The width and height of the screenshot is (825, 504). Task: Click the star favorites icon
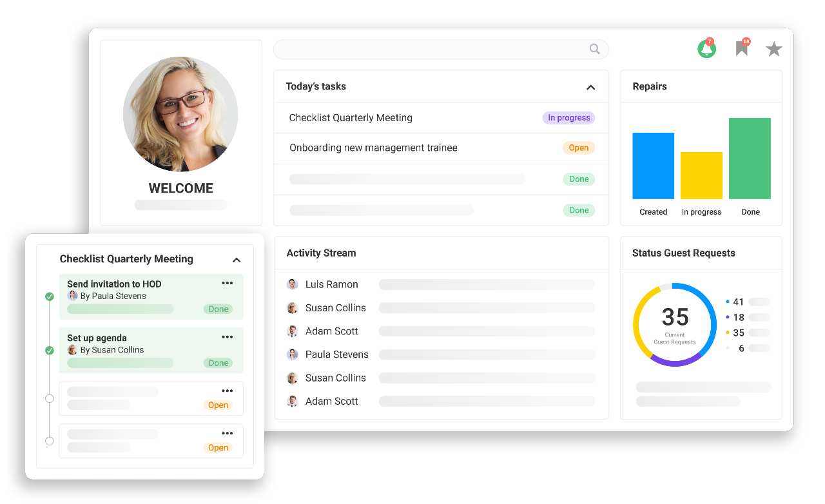[773, 49]
